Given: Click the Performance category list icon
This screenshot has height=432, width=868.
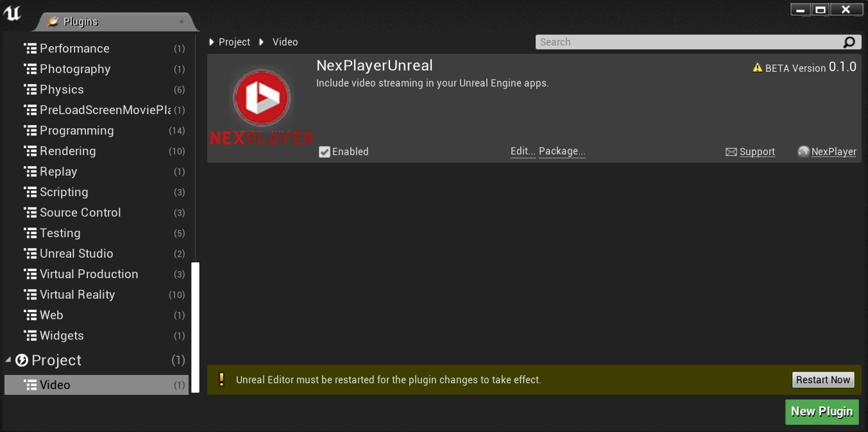Looking at the screenshot, I should pos(30,49).
